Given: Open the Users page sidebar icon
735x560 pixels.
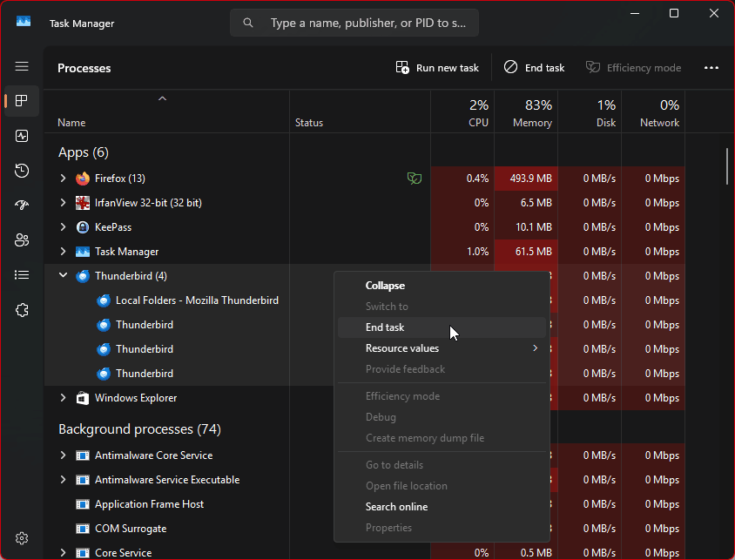Looking at the screenshot, I should click(22, 240).
